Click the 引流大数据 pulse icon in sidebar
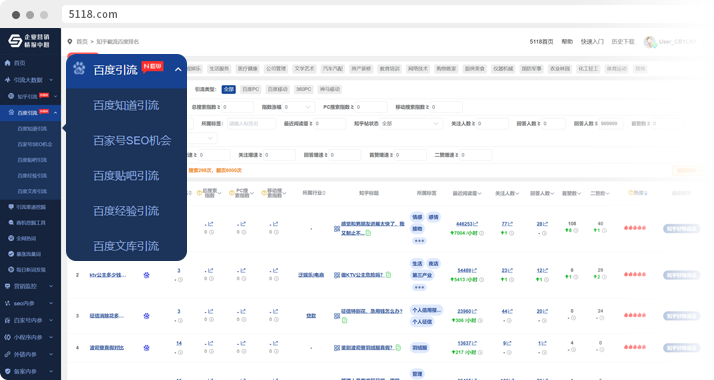This screenshot has width=714, height=380. click(x=7, y=80)
